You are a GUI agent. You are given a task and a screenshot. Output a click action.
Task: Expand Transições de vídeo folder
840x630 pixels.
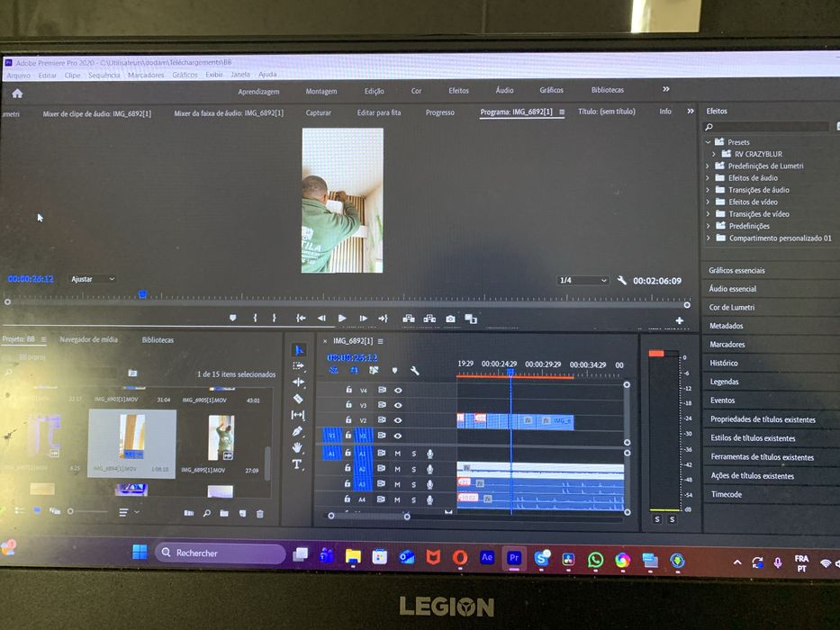tap(709, 214)
